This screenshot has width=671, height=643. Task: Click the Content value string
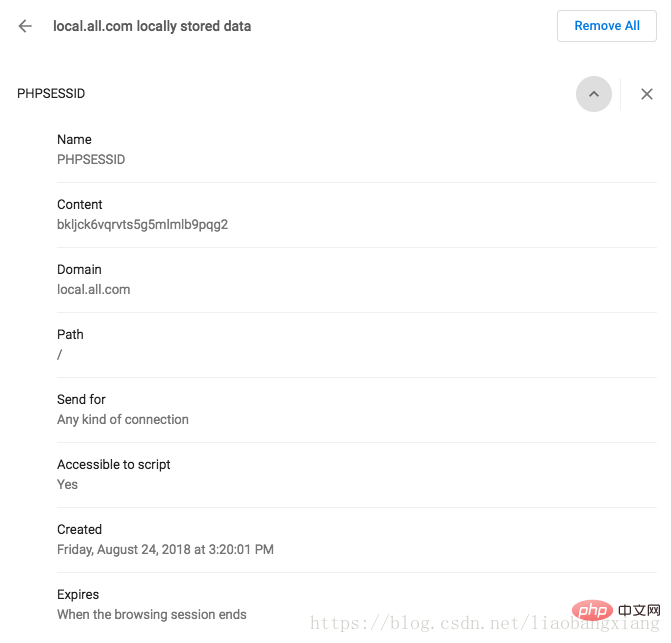coord(142,224)
